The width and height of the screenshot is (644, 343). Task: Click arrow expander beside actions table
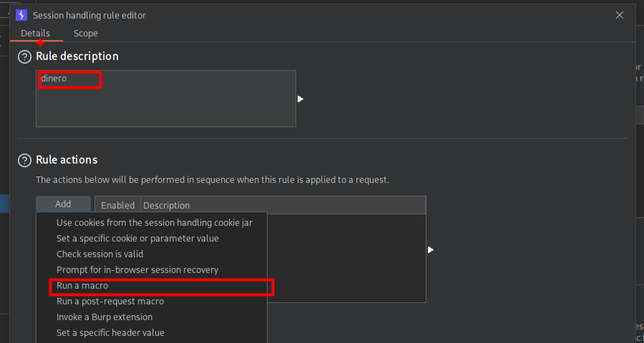point(431,250)
